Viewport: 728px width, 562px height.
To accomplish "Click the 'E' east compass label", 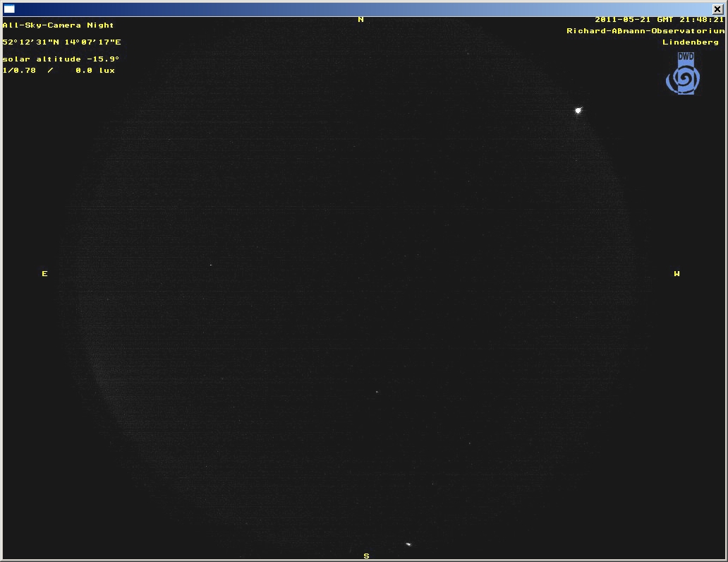I will tap(44, 274).
